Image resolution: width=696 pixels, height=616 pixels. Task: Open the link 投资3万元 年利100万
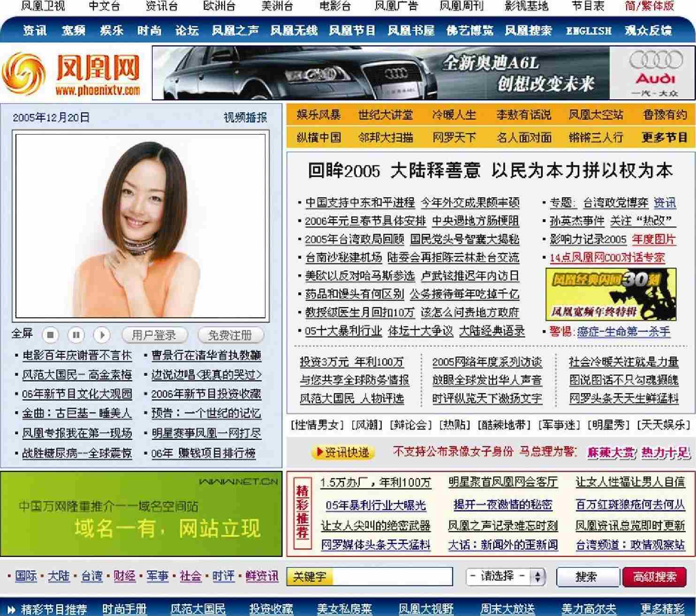pyautogui.click(x=352, y=362)
